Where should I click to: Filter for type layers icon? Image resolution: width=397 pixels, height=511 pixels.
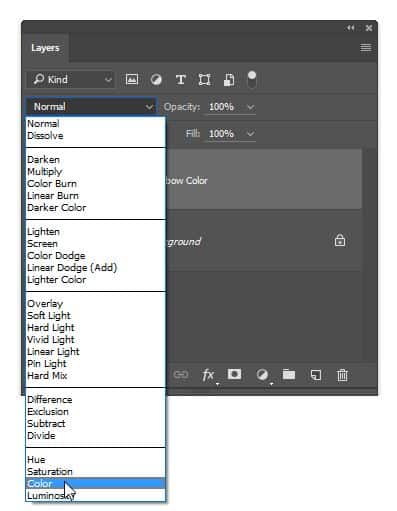(180, 80)
